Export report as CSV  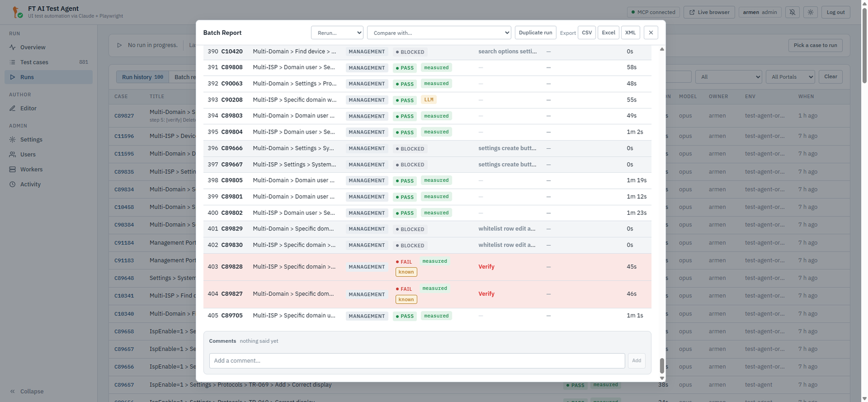587,33
